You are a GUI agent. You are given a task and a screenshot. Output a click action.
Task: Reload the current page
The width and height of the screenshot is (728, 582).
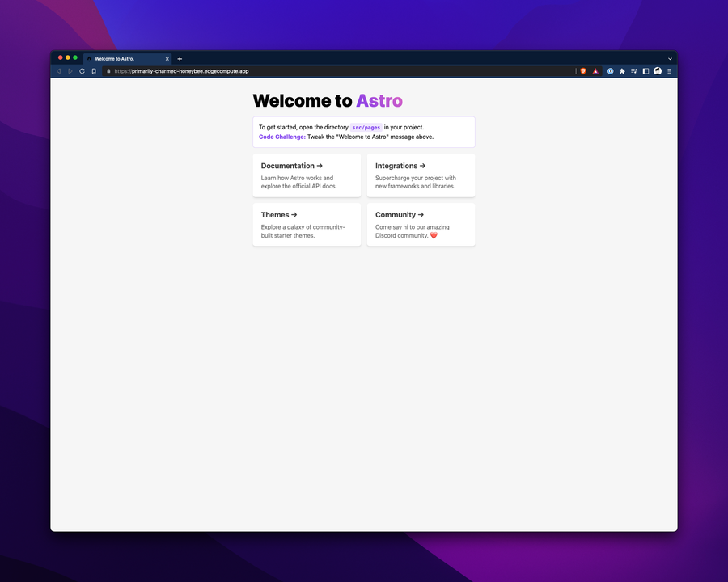(x=83, y=71)
